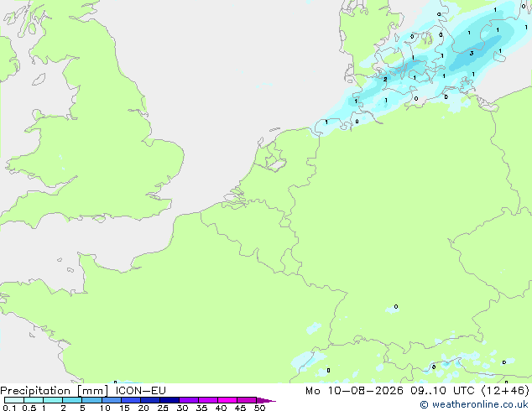Select the 45–50 mm legend swatch
Image resolution: width=532 pixels, height=411 pixels.
click(247, 400)
